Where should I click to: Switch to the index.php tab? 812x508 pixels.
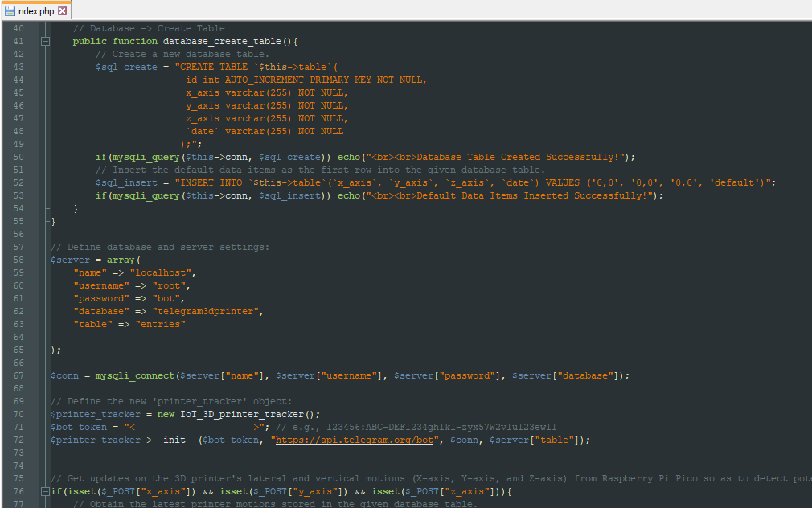[x=35, y=11]
